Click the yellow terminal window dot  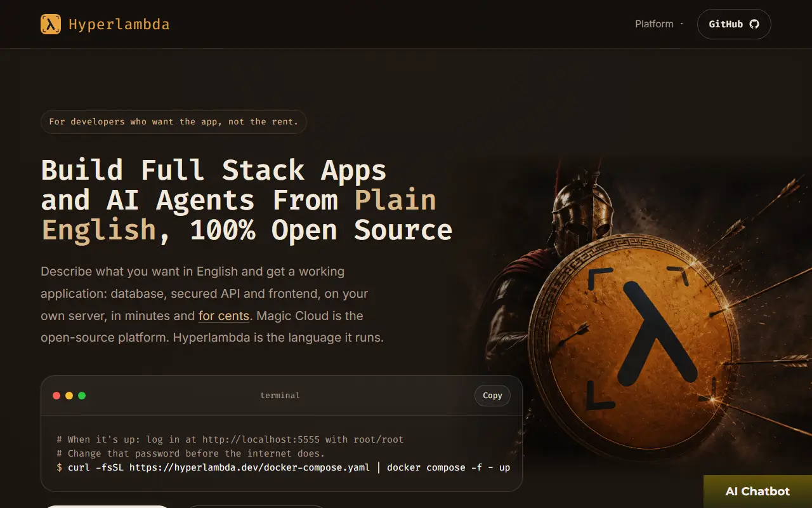[x=69, y=396]
